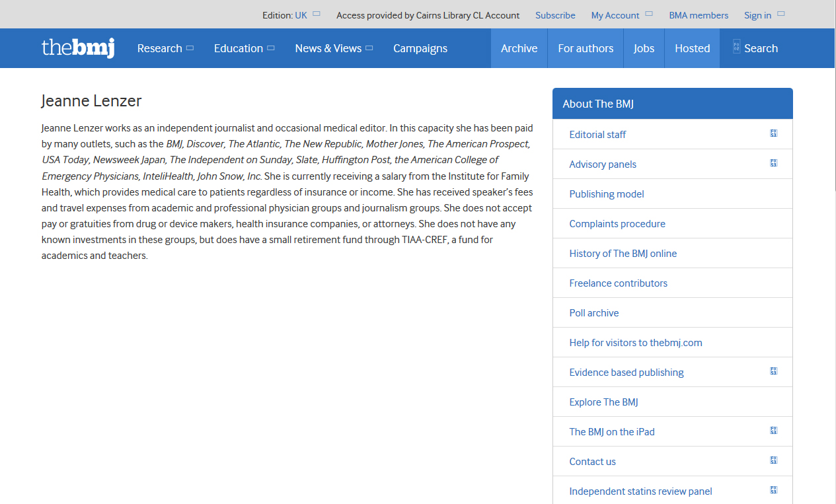Expand icon beside Editorial staff
Viewport: 836px width, 504px height.
point(773,133)
